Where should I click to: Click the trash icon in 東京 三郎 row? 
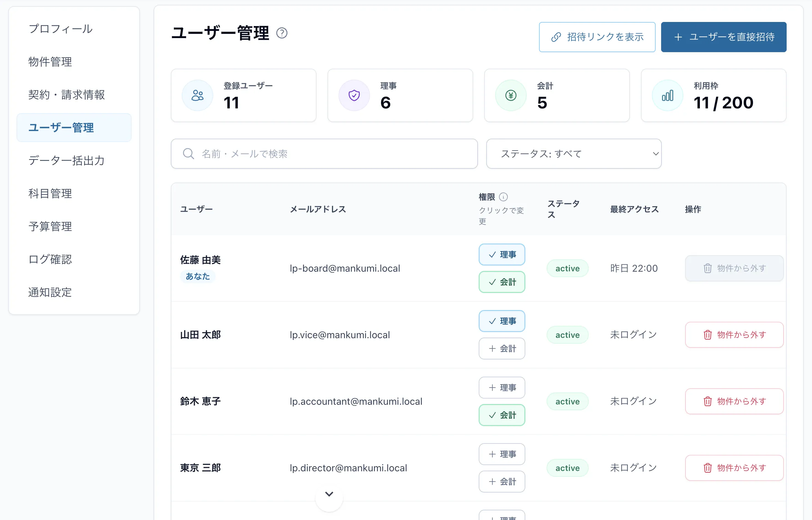(x=708, y=468)
